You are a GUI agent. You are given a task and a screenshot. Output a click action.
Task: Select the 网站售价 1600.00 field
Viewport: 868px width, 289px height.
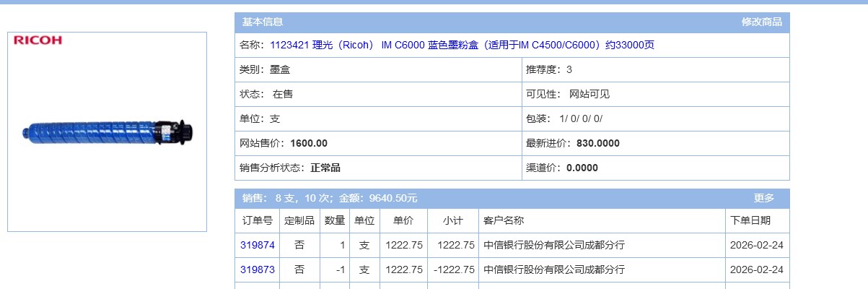tap(284, 143)
